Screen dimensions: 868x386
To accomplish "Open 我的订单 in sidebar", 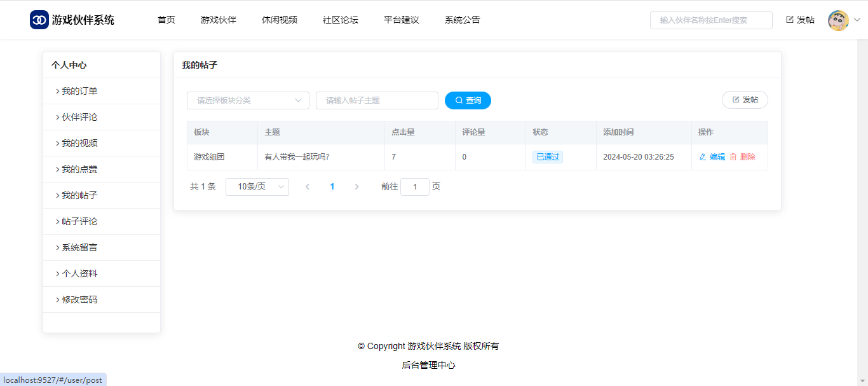I will point(79,91).
